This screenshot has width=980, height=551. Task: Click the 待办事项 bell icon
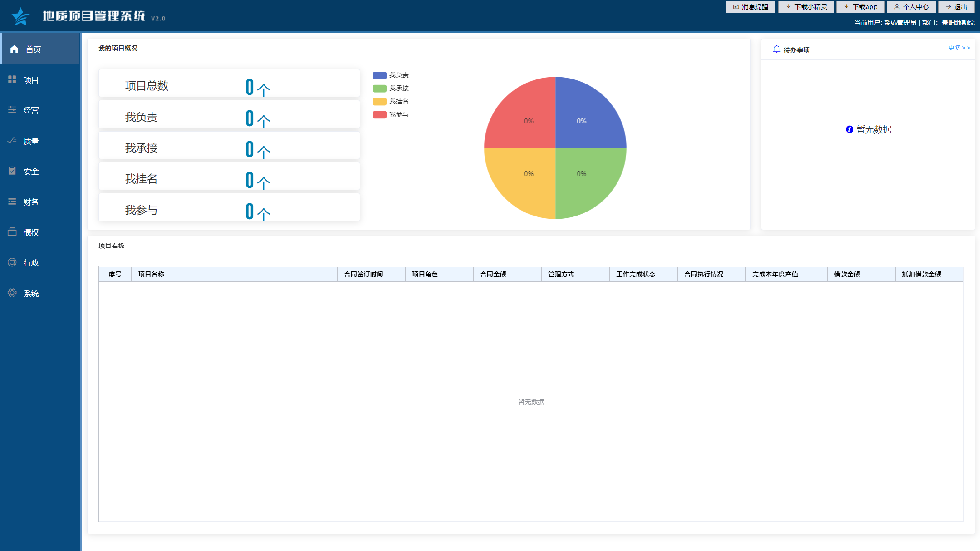click(x=776, y=49)
